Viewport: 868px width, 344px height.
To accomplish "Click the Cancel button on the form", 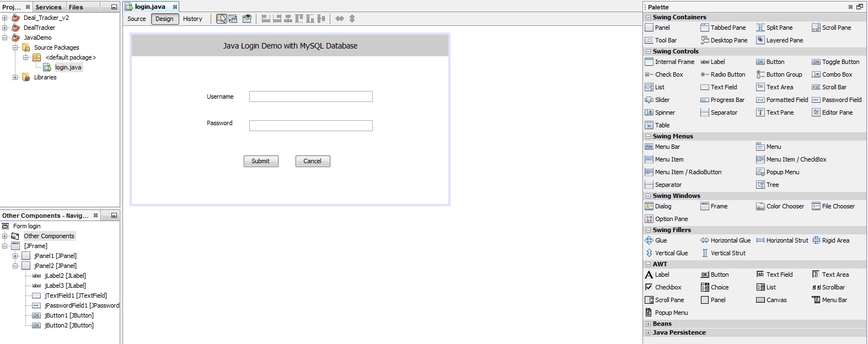I will tap(313, 161).
